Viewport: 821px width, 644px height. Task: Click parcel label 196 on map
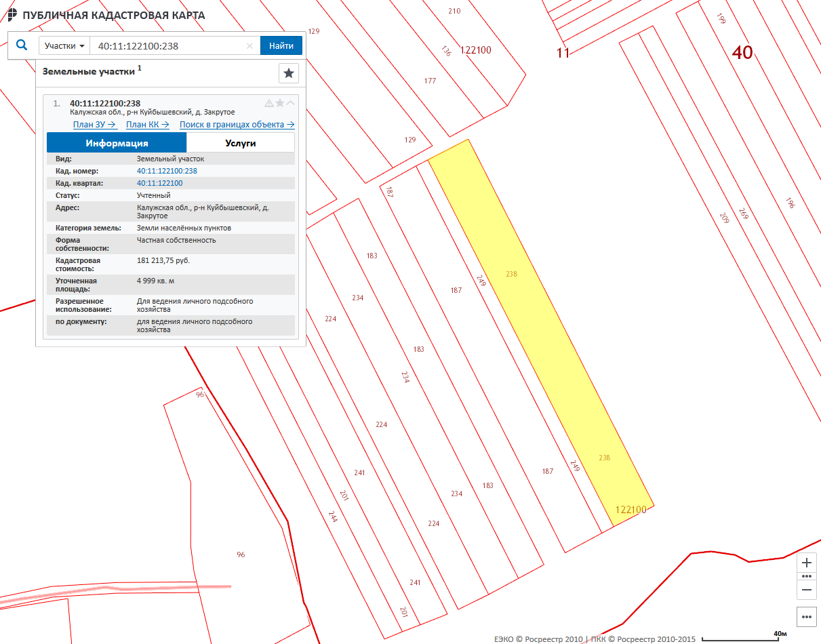point(790,202)
